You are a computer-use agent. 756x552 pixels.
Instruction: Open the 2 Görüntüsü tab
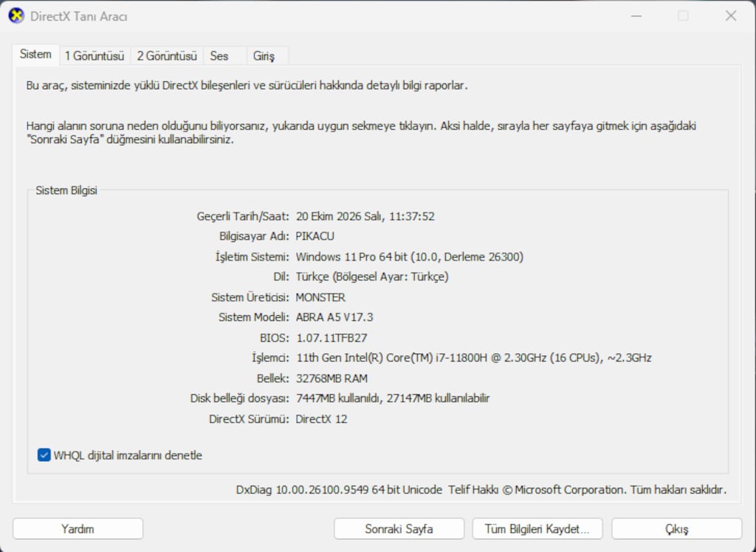[x=167, y=56]
